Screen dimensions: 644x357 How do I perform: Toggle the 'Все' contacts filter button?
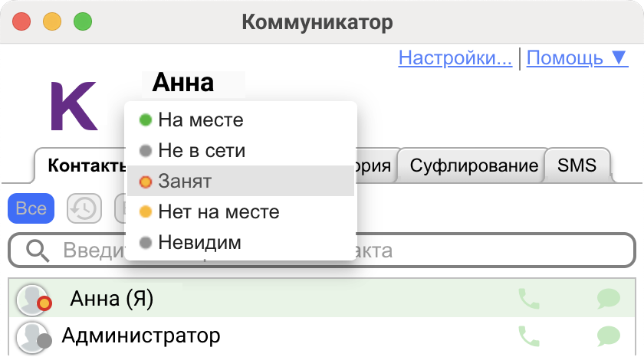click(x=31, y=208)
